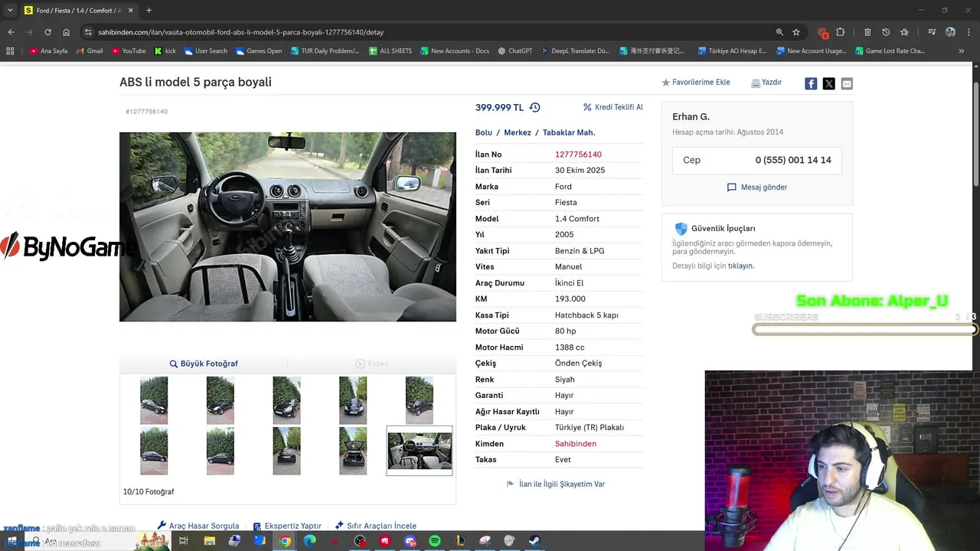Image resolution: width=980 pixels, height=551 pixels.
Task: Select selected interior thumbnail
Action: (x=420, y=451)
